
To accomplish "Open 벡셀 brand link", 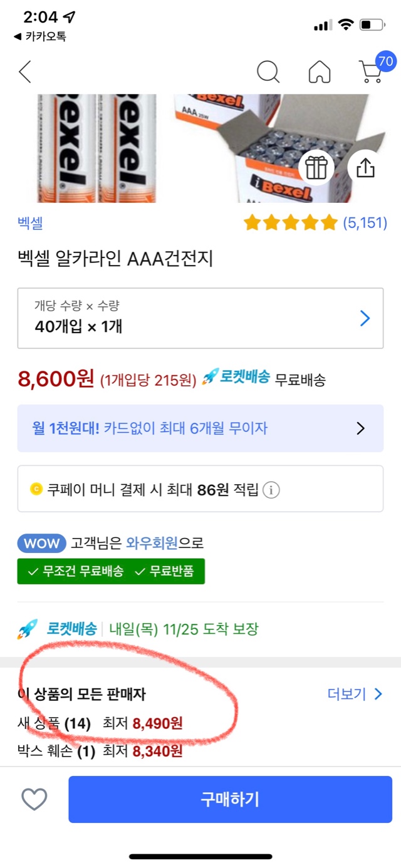I will tap(30, 222).
